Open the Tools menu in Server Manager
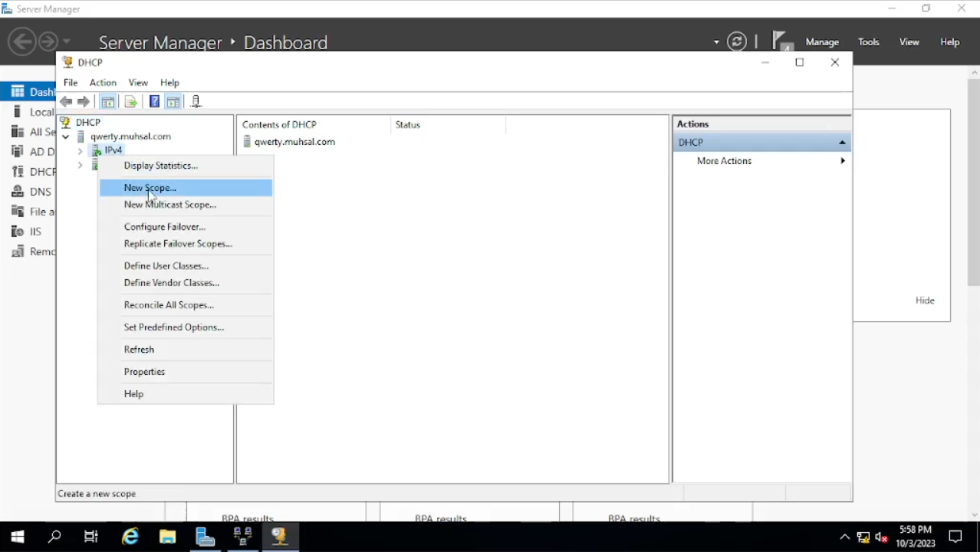 click(x=868, y=42)
